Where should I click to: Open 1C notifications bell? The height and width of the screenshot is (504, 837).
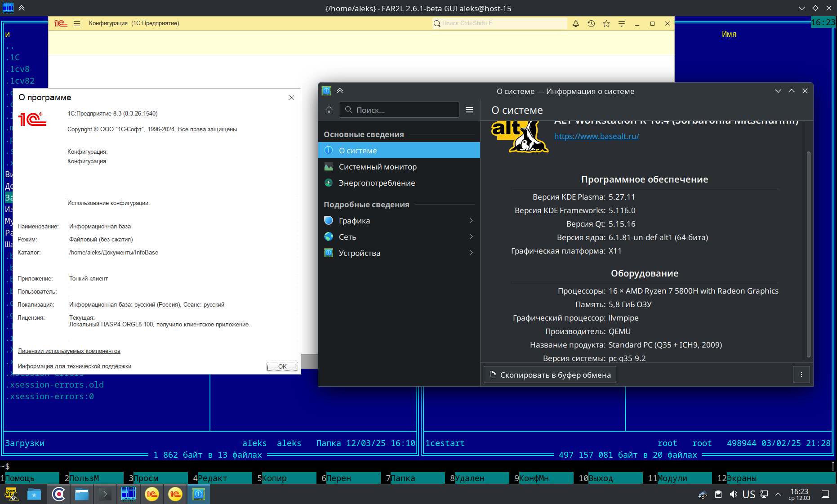576,23
